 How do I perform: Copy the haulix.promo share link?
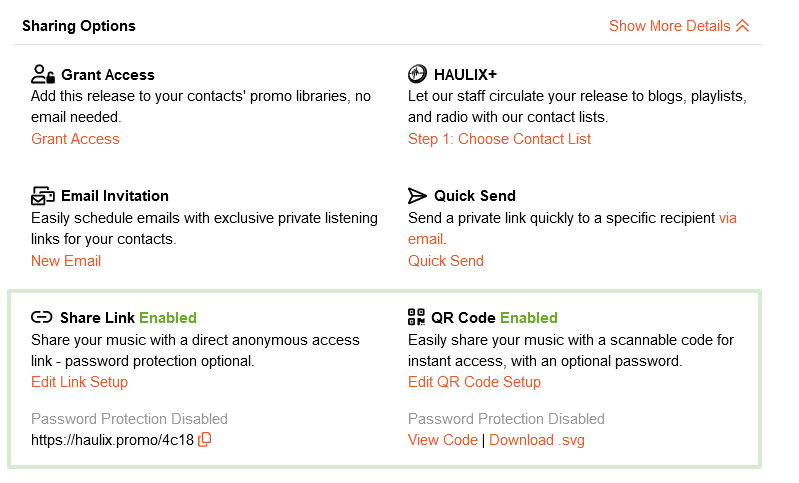pos(205,440)
